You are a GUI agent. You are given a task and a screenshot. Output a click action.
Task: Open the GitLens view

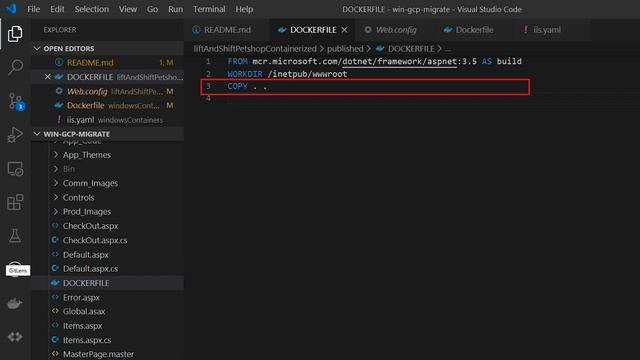pos(15,269)
